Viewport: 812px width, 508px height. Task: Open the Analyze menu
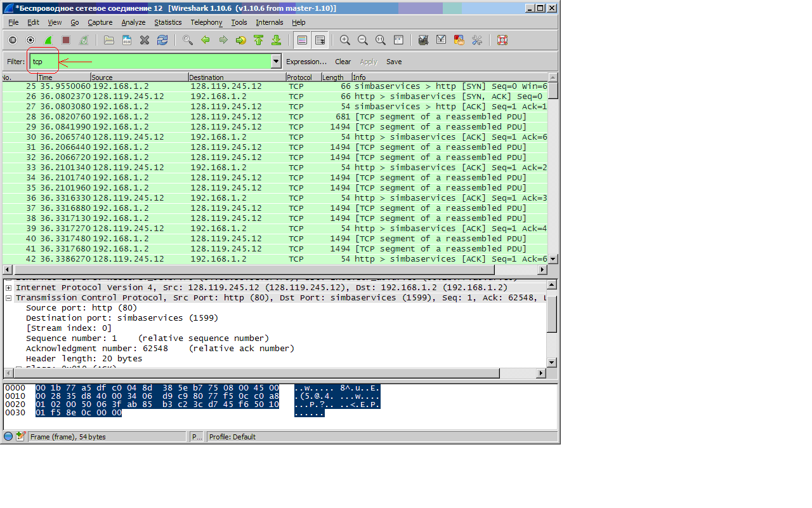point(133,22)
